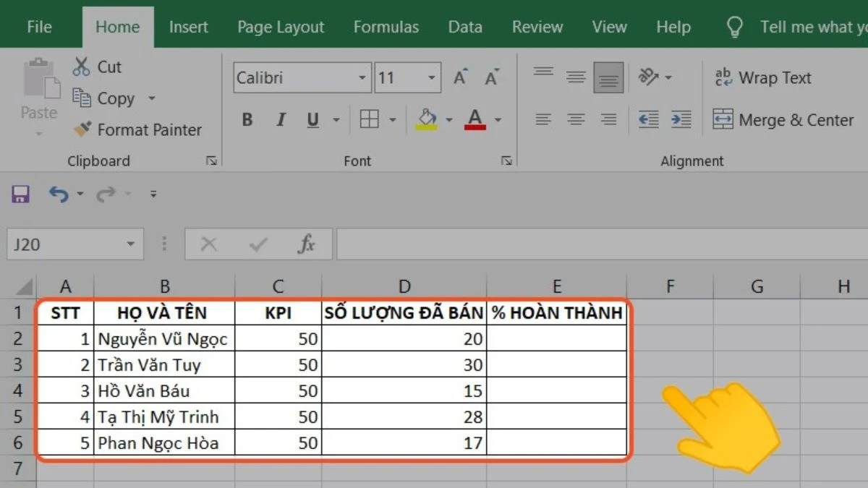Open the Font settings dialog launcher
The width and height of the screenshot is (868, 488).
pyautogui.click(x=506, y=160)
